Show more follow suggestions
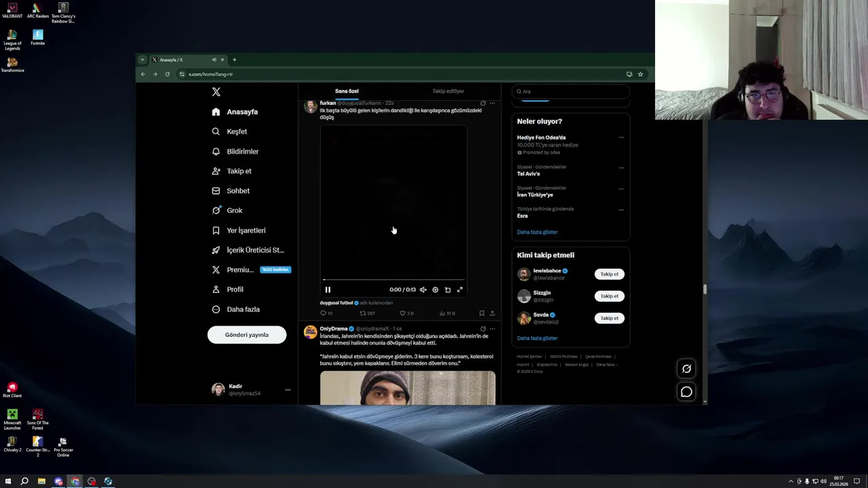Image resolution: width=868 pixels, height=488 pixels. (x=537, y=338)
